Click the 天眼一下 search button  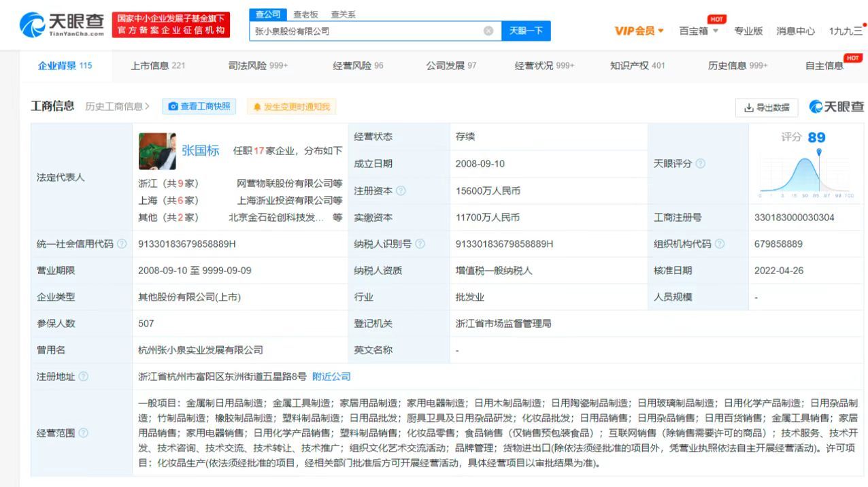[x=526, y=31]
